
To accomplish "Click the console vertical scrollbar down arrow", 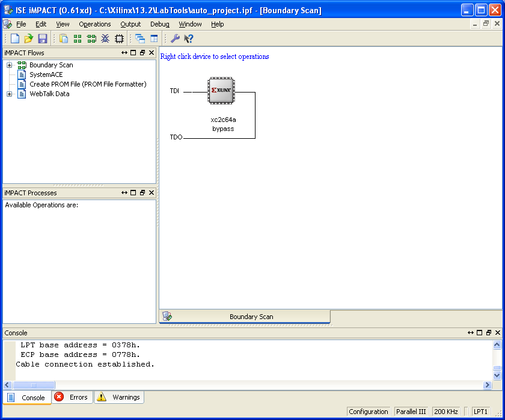I will [497, 376].
